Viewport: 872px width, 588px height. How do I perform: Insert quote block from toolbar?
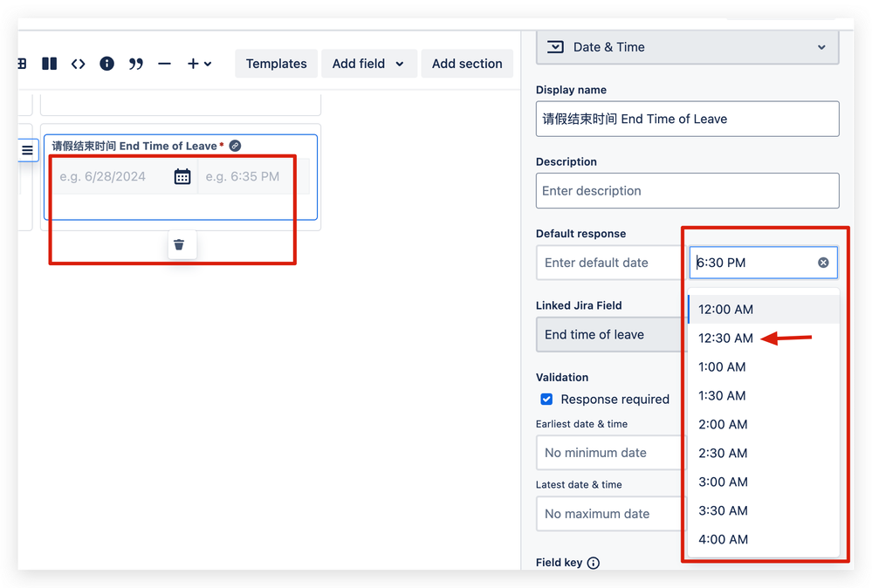tap(135, 64)
